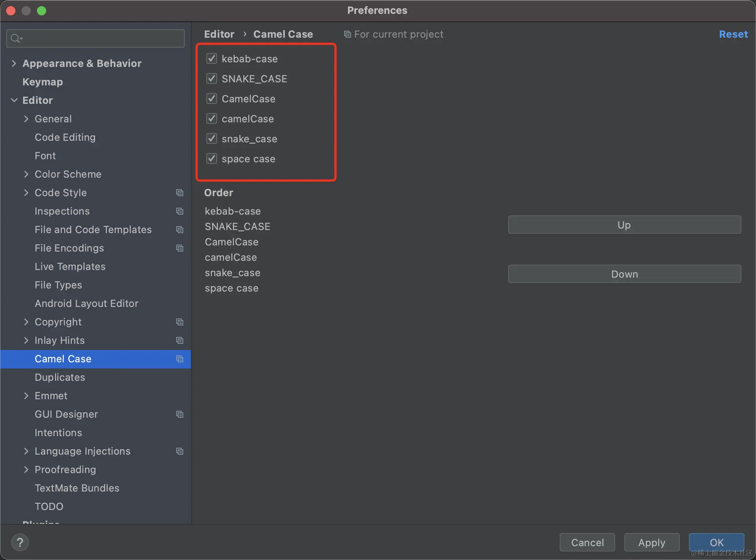Disable the space case option
Viewport: 756px width, 560px height.
pos(211,158)
